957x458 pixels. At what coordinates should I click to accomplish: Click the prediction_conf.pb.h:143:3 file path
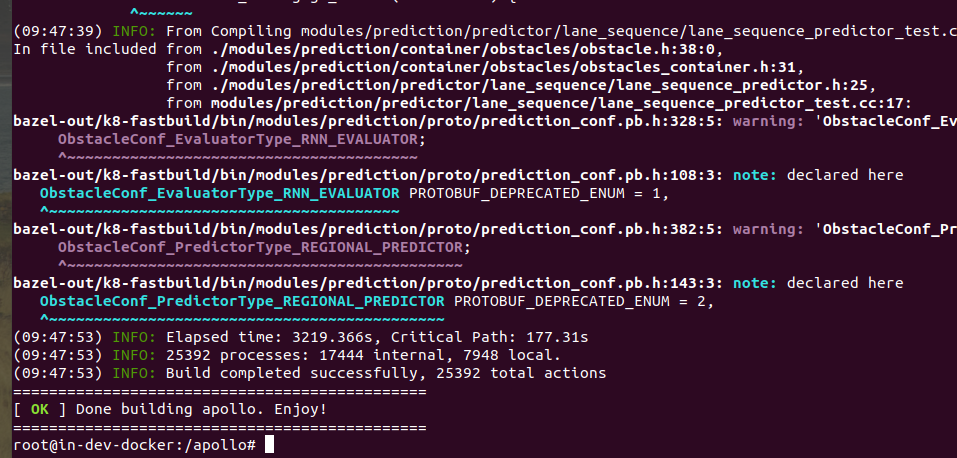(x=367, y=283)
